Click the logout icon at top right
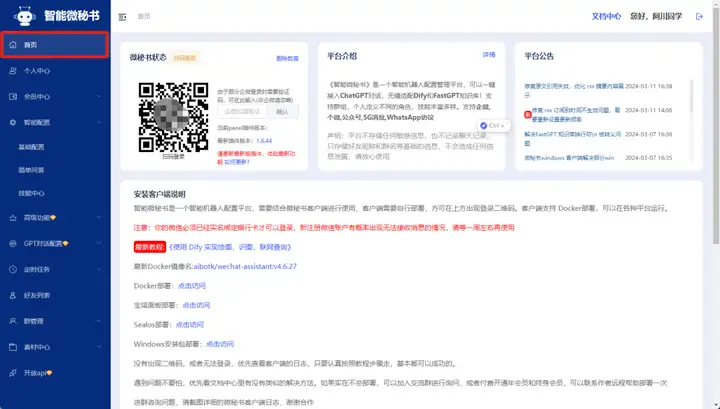 tap(699, 17)
